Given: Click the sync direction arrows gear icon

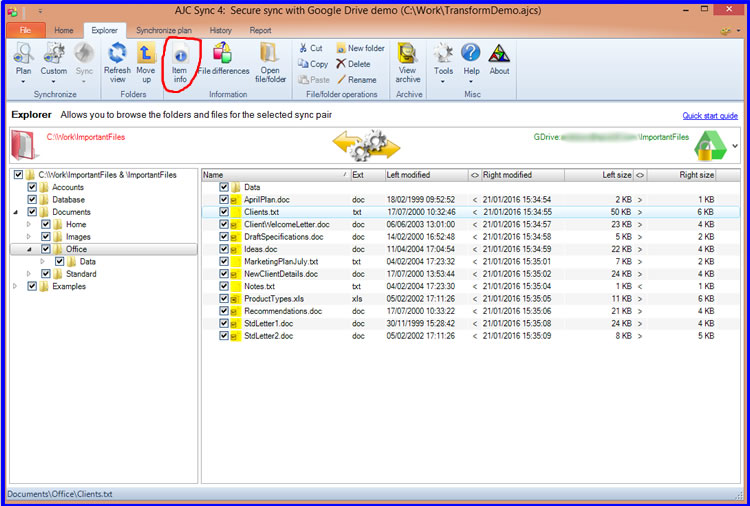Looking at the screenshot, I should [x=366, y=143].
